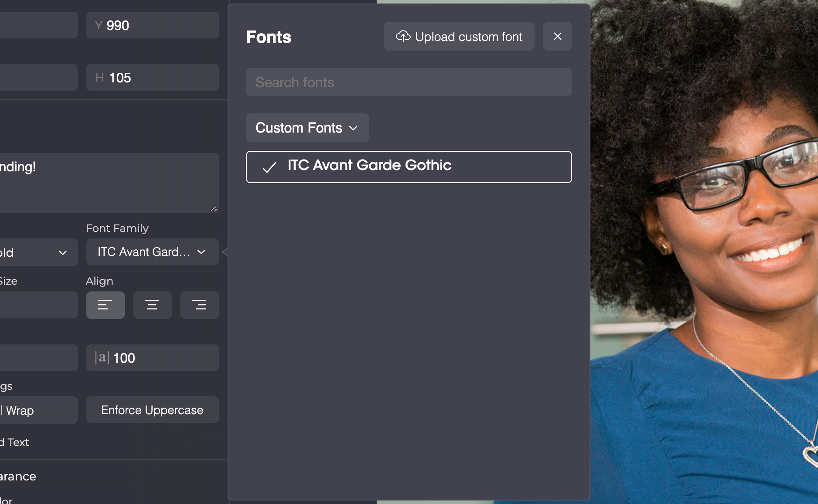This screenshot has height=504, width=818.
Task: Click the font Size input field
Action: tap(38, 305)
